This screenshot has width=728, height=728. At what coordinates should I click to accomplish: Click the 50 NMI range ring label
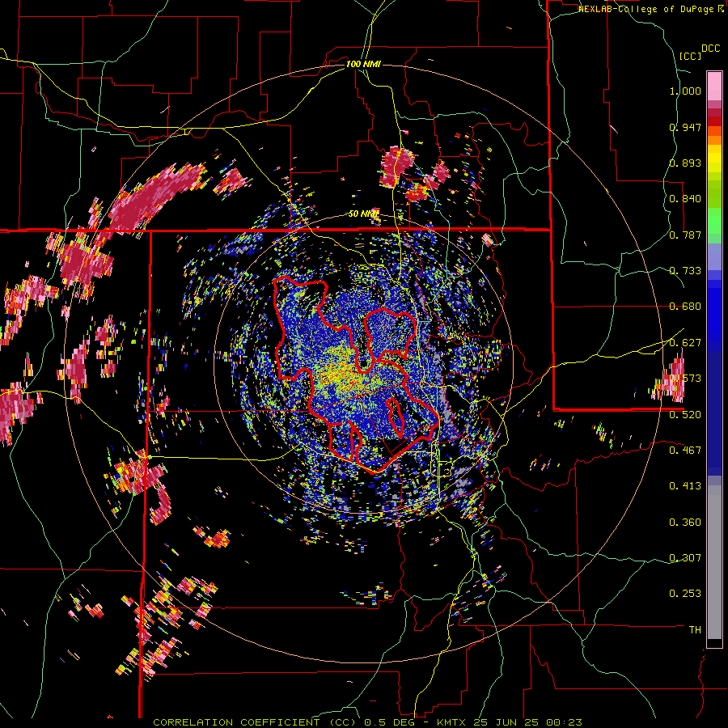coord(363,214)
